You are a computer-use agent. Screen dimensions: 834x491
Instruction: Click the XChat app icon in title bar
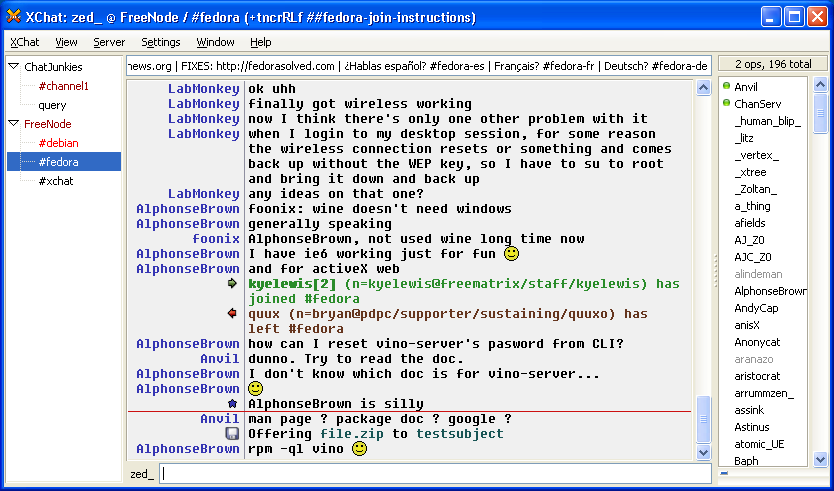click(14, 16)
